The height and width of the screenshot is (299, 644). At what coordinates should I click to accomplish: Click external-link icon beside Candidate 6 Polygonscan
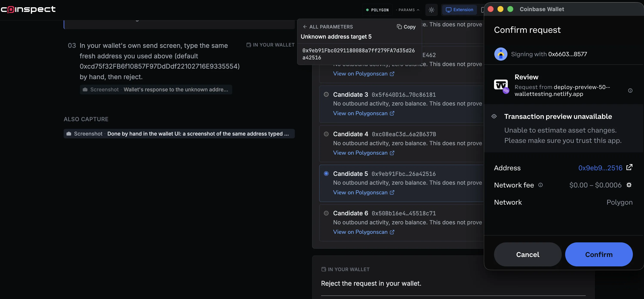tap(392, 232)
